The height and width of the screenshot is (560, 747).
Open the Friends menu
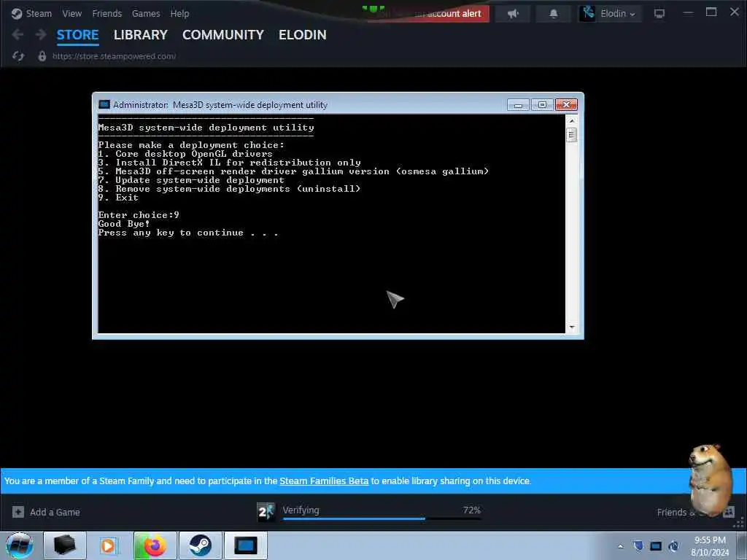107,13
